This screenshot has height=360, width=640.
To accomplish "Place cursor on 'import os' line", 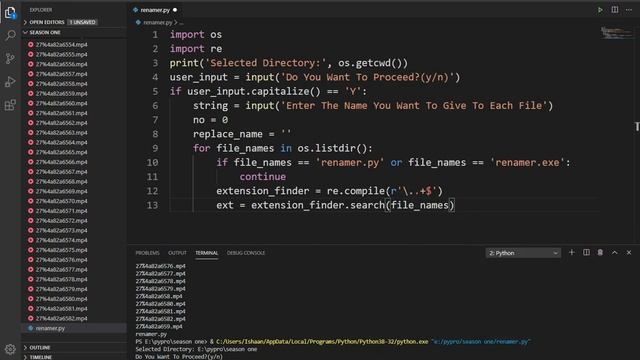I will pyautogui.click(x=196, y=35).
